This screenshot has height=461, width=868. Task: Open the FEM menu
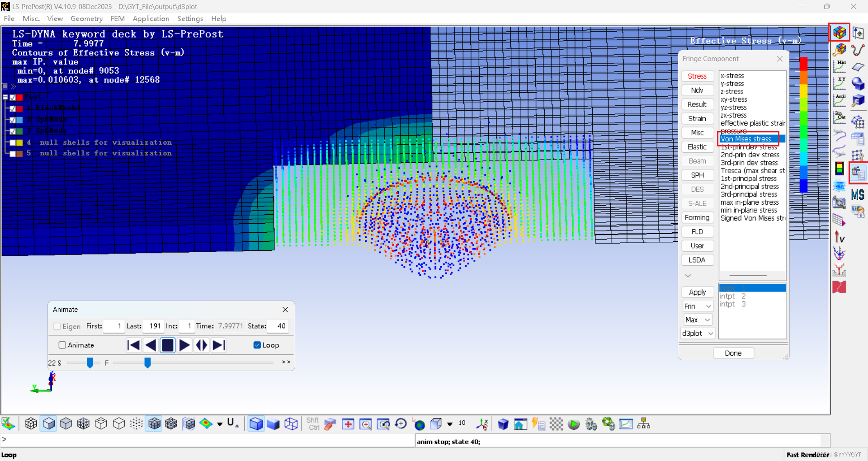point(118,19)
